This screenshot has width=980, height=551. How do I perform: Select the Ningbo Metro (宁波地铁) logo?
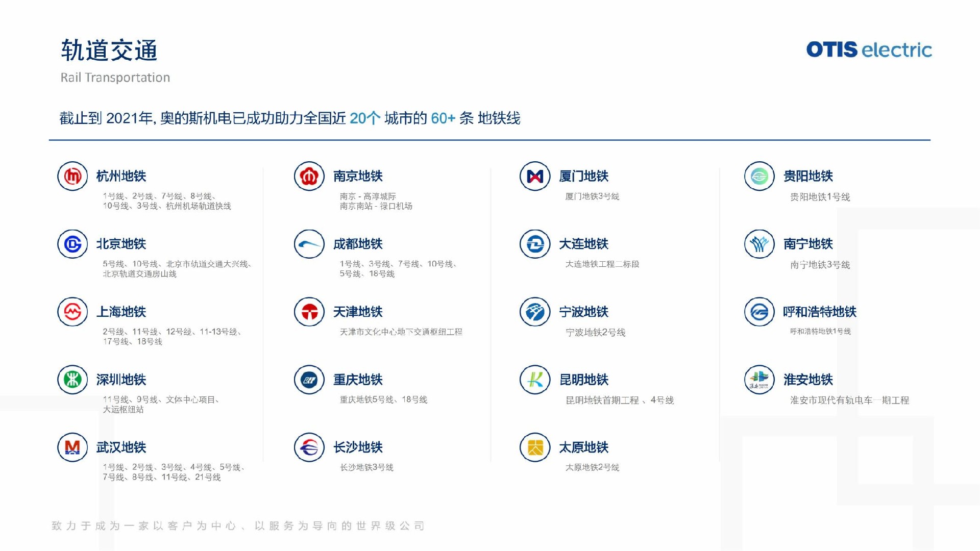535,312
